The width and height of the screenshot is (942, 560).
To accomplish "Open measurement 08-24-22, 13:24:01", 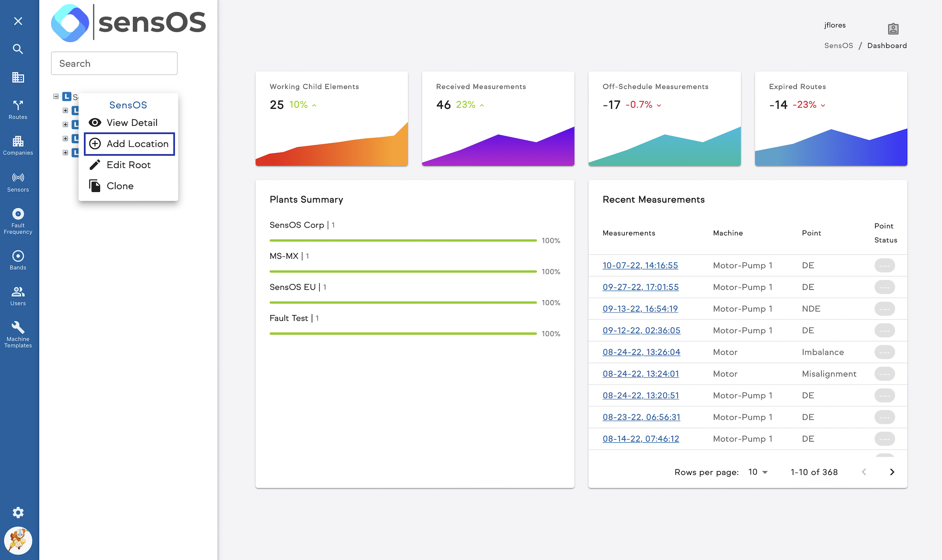I will [x=641, y=374].
